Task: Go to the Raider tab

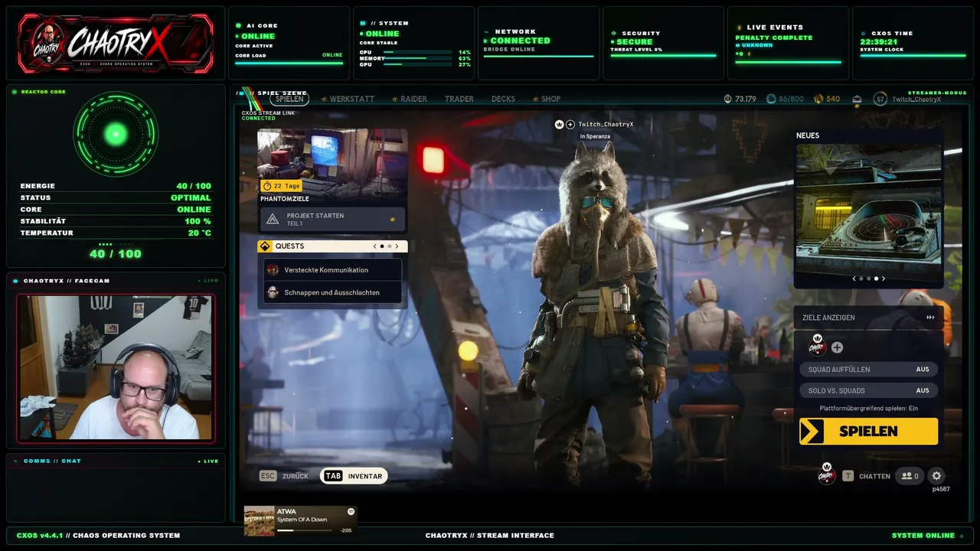Action: pos(414,99)
